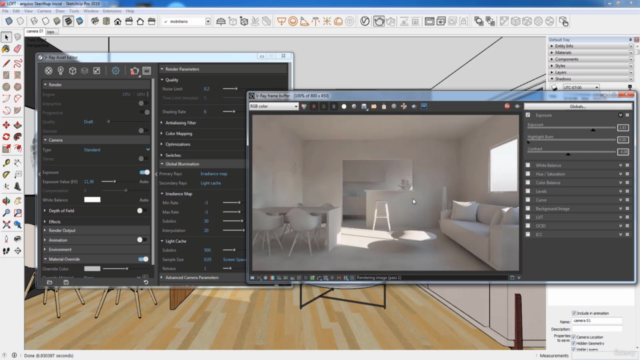Enable the Hue / Saturation checkbox

click(528, 174)
